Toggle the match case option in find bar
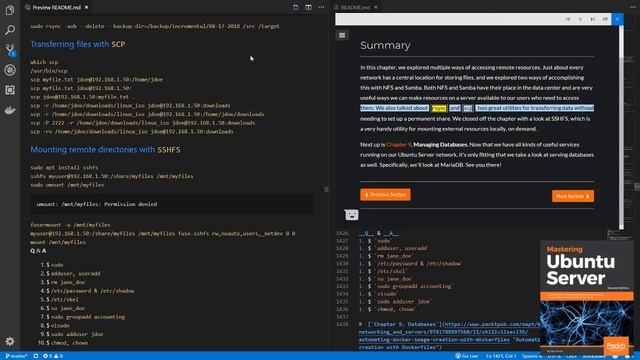The image size is (640, 360). 605,19
